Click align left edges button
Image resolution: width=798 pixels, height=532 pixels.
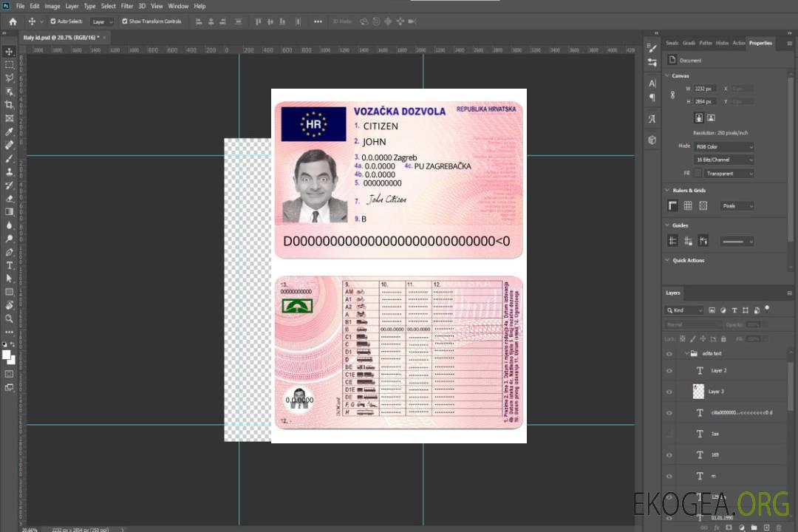point(199,21)
